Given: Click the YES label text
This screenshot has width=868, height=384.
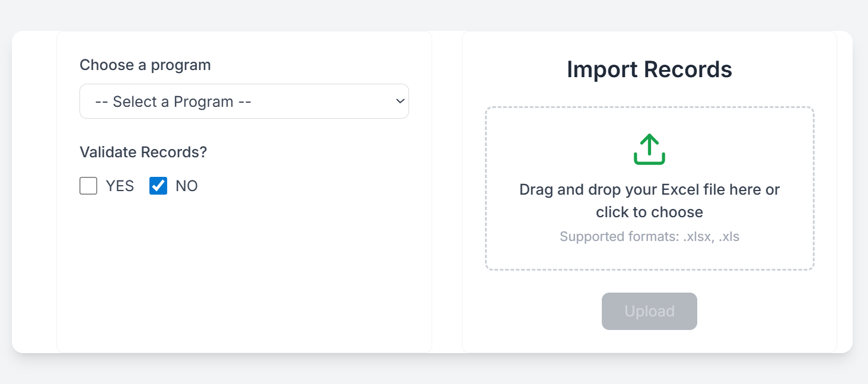Looking at the screenshot, I should pos(120,186).
